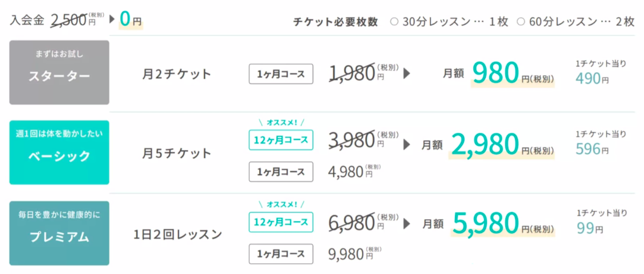This screenshot has width=644, height=274.
Task: Click the 30分レッスン circle marker
Action: click(394, 22)
